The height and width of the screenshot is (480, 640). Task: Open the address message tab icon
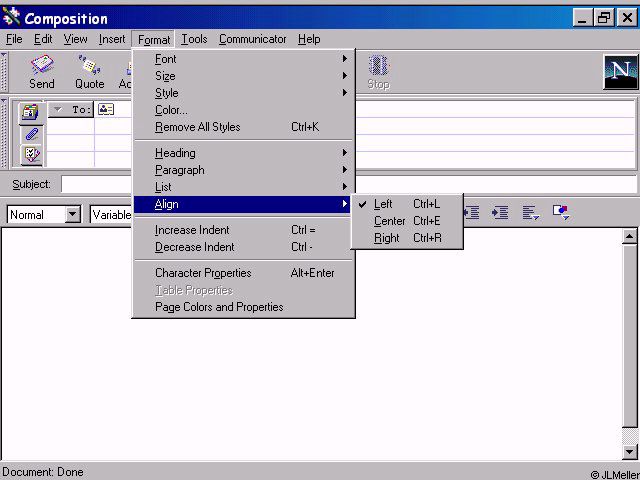coord(31,112)
